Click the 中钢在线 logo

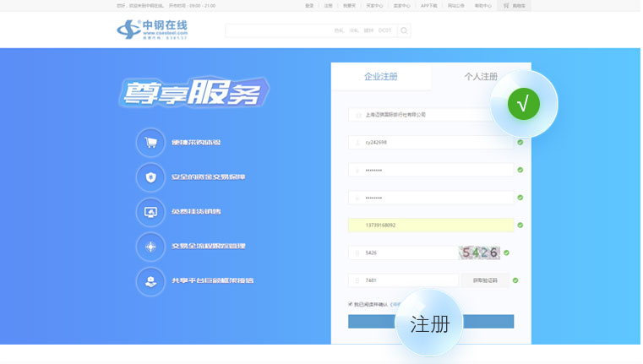point(152,30)
